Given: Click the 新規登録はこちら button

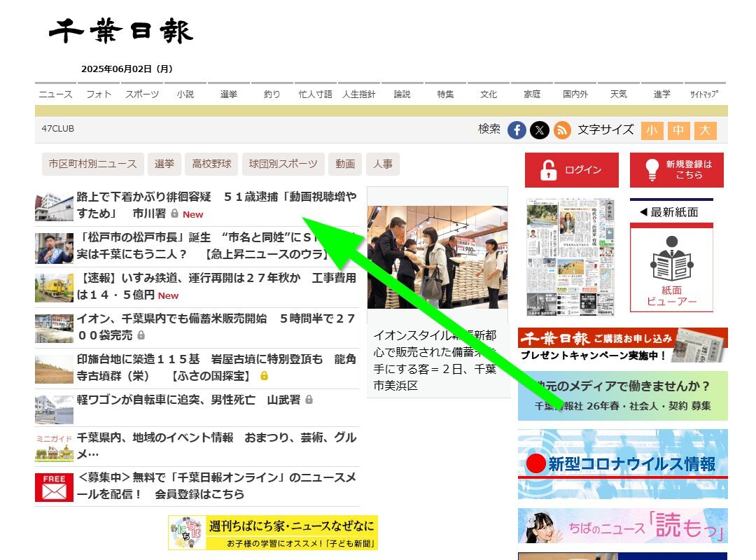Looking at the screenshot, I should [x=676, y=170].
